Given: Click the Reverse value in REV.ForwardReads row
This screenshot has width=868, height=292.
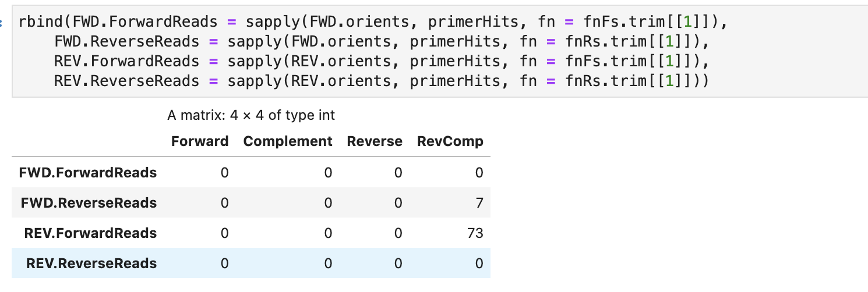Looking at the screenshot, I should pyautogui.click(x=398, y=233).
